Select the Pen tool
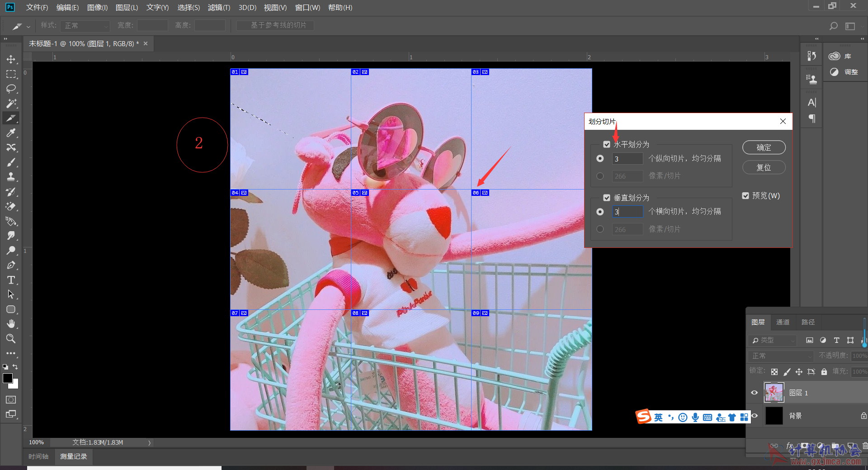 [11, 265]
